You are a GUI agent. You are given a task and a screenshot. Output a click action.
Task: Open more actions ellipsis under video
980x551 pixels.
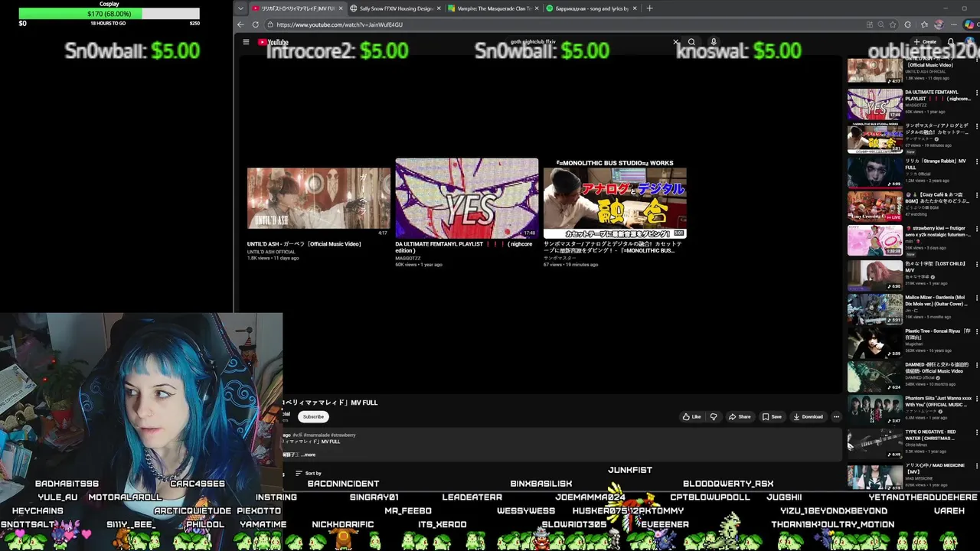click(x=836, y=416)
